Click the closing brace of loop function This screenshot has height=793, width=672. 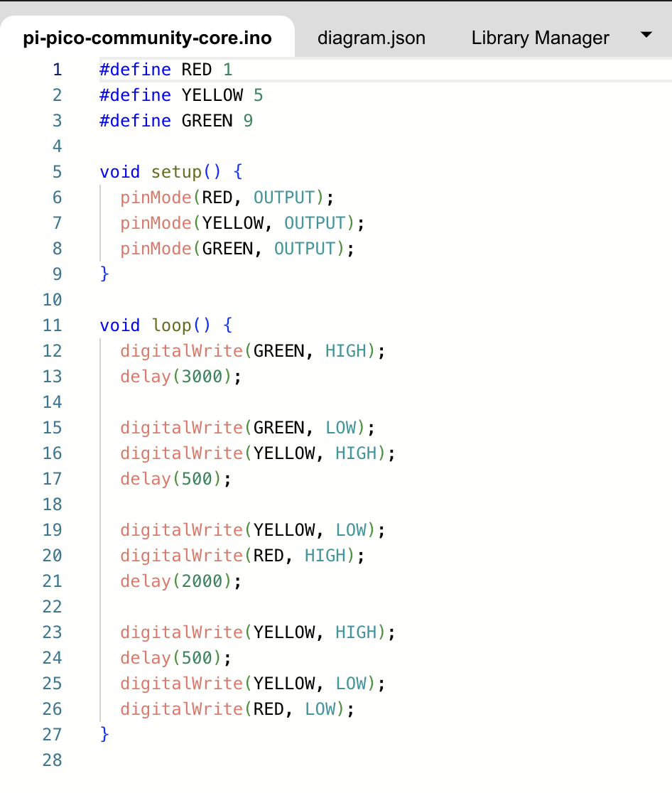click(104, 734)
